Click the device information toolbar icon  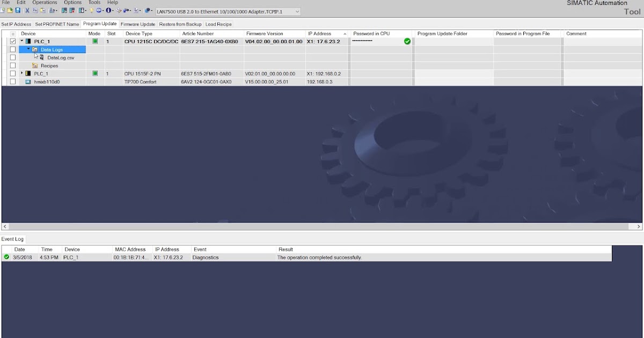[109, 11]
